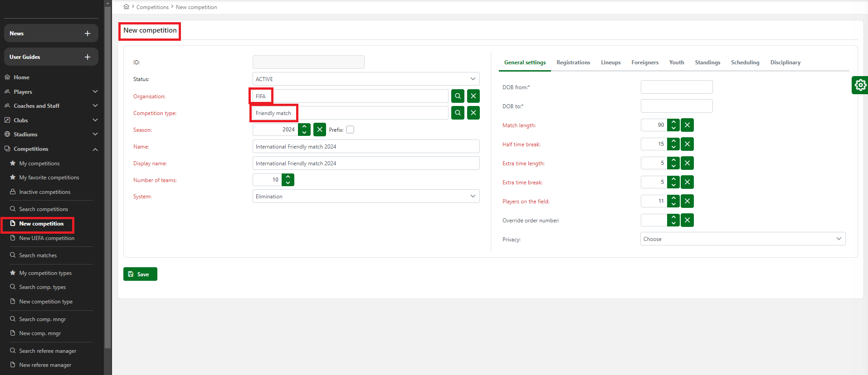This screenshot has width=868, height=375.
Task: Open the Privacy dropdown
Action: click(742, 239)
